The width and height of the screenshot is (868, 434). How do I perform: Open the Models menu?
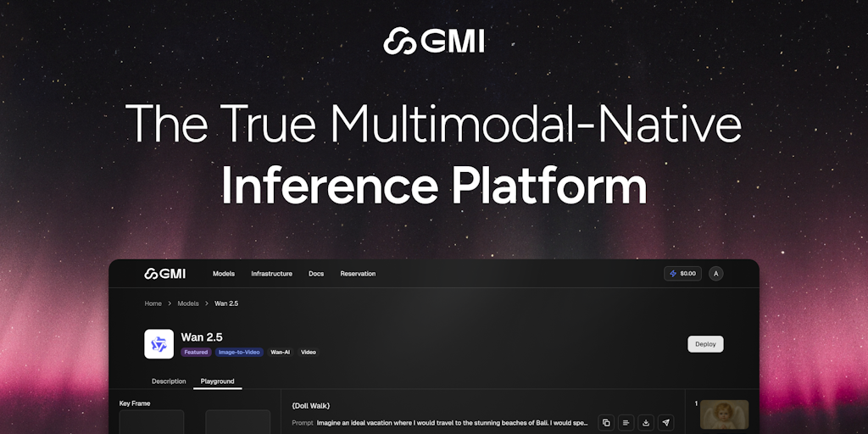(x=224, y=274)
